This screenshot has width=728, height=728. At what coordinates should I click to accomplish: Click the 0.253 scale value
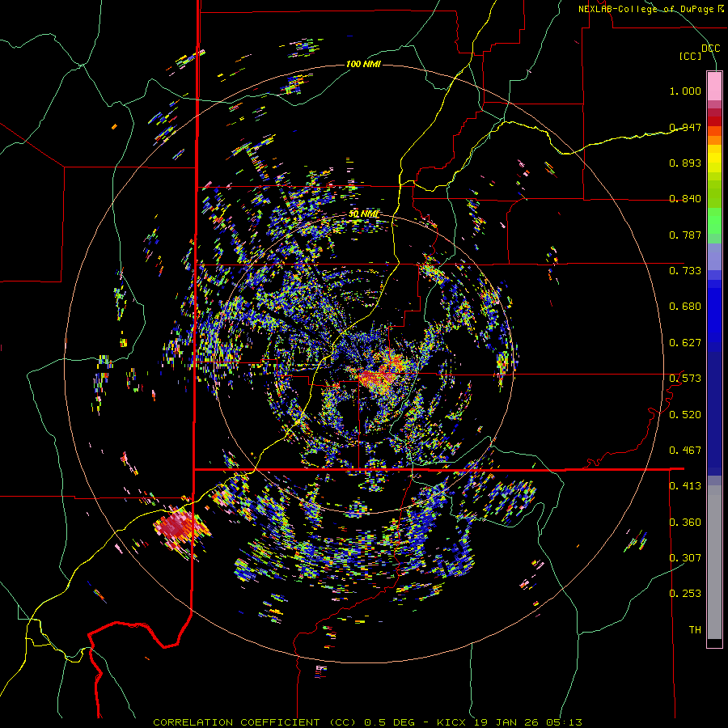[x=685, y=594]
